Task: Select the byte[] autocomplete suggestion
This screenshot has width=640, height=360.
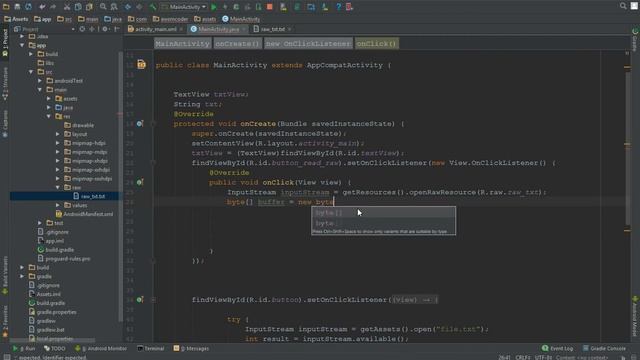Action: pyautogui.click(x=383, y=213)
